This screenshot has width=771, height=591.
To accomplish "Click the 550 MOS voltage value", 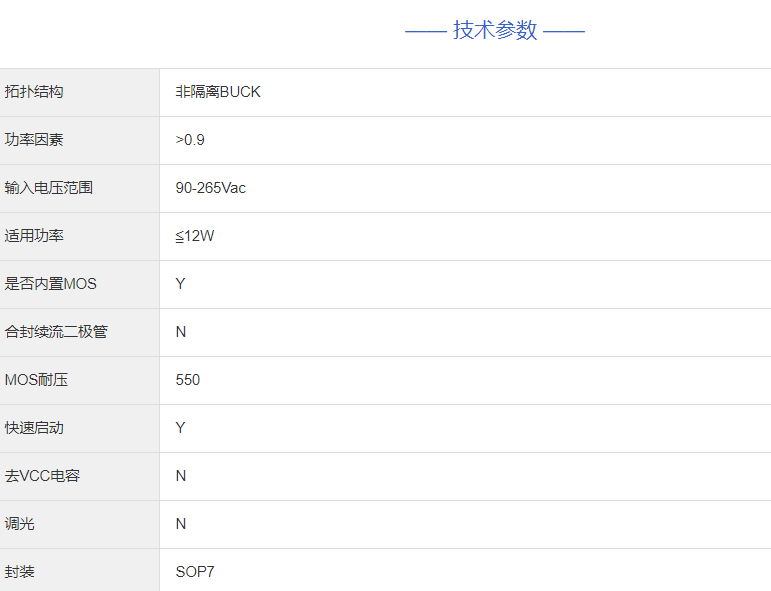I will (188, 380).
